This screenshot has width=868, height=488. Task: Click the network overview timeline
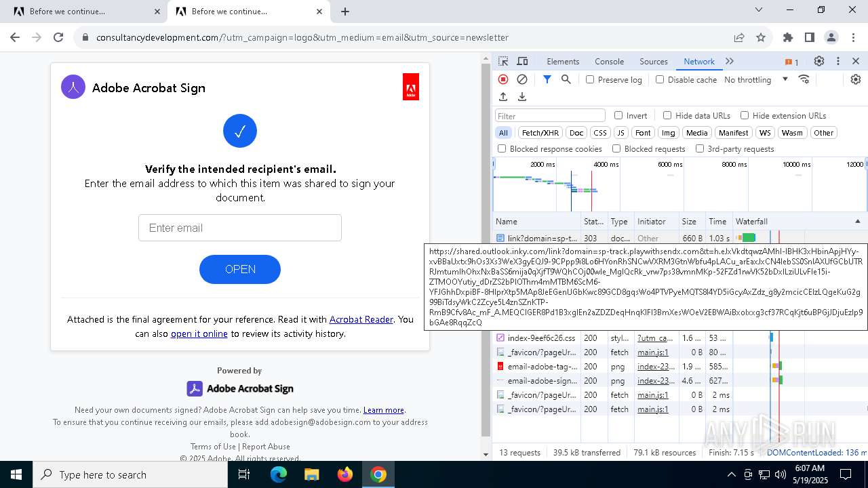point(680,185)
